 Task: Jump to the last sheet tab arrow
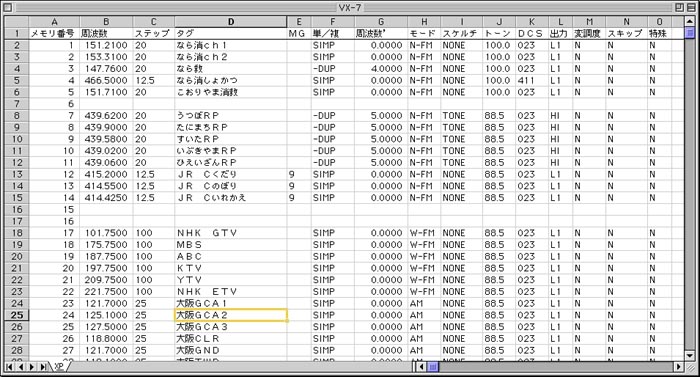(x=43, y=367)
